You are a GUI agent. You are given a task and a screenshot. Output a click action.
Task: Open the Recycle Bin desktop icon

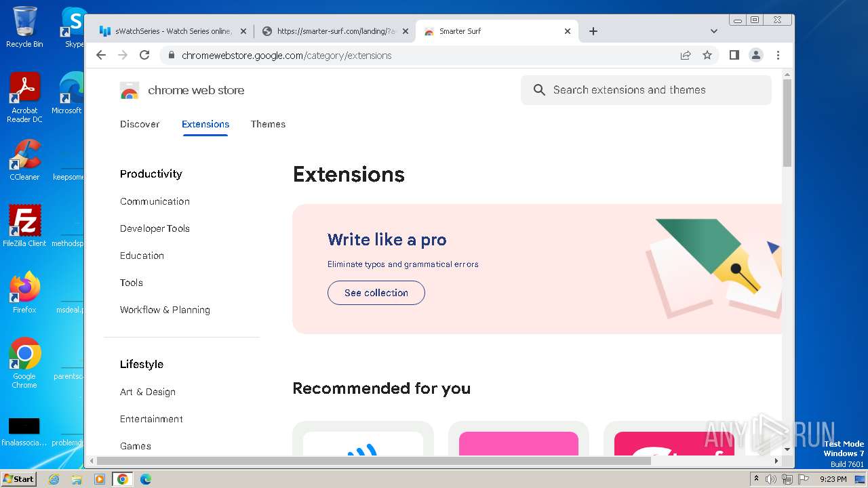(24, 27)
